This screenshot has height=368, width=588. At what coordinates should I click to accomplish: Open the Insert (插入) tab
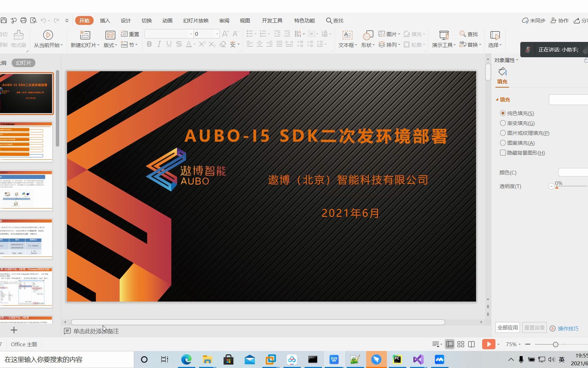[x=105, y=20]
